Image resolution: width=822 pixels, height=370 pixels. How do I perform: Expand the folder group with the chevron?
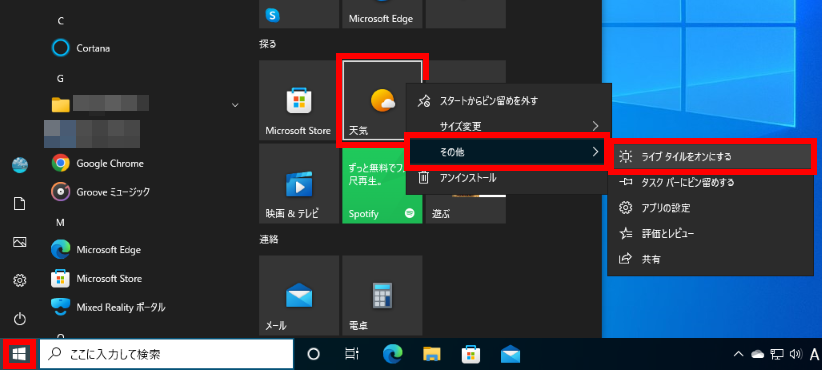tap(235, 105)
